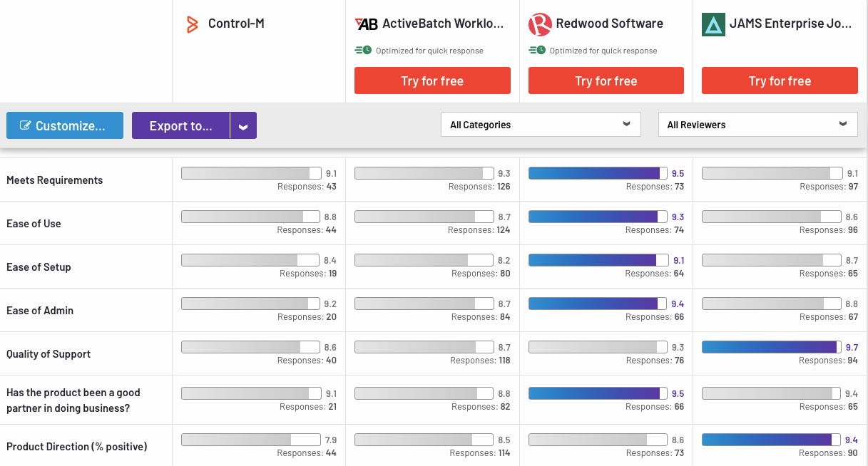868x466 pixels.
Task: Click Redwood's 9.5 partner rating score
Action: tap(677, 393)
